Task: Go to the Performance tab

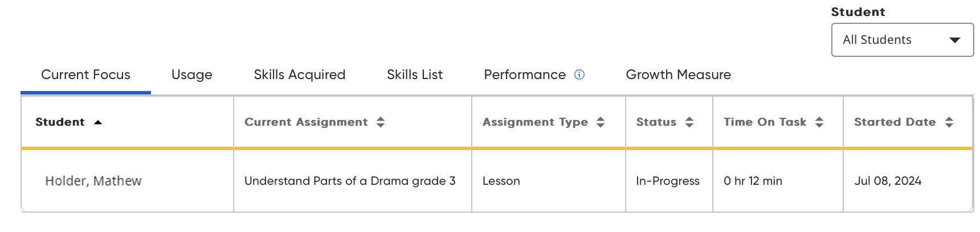Action: 525,74
